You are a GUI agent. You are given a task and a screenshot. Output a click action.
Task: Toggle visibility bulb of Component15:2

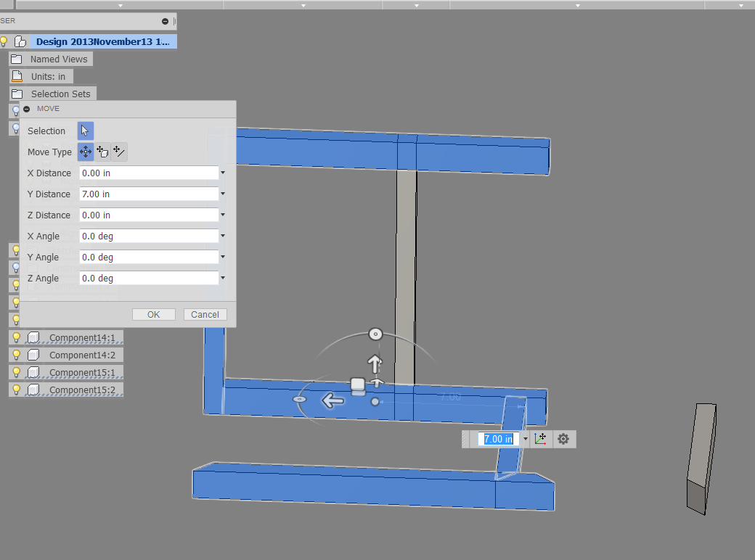[17, 390]
